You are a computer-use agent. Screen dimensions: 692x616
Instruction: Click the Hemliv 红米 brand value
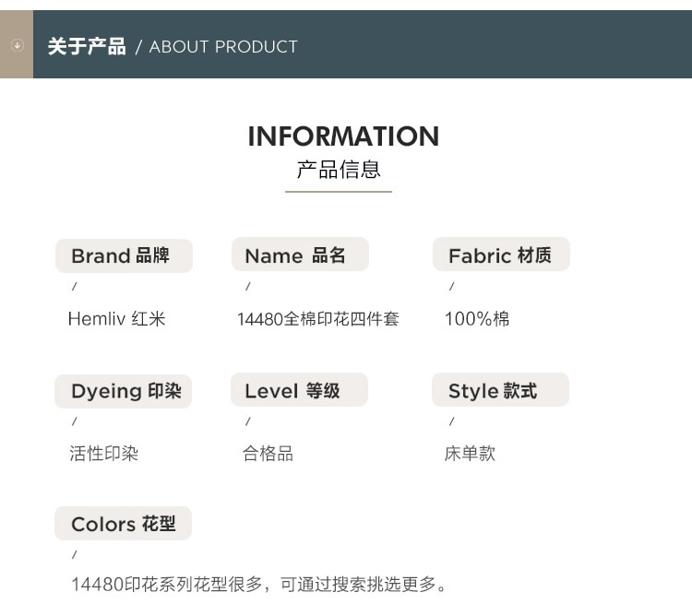[x=117, y=319]
